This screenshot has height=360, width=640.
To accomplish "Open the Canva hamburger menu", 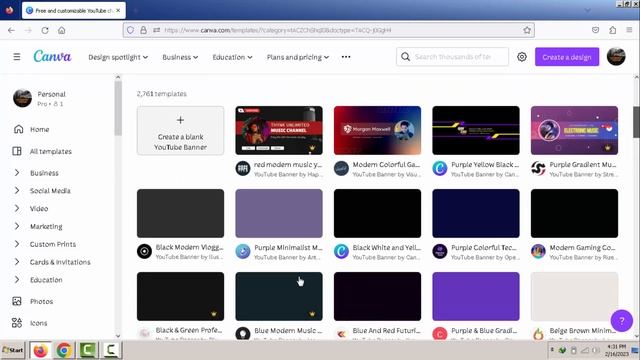I will coord(17,57).
